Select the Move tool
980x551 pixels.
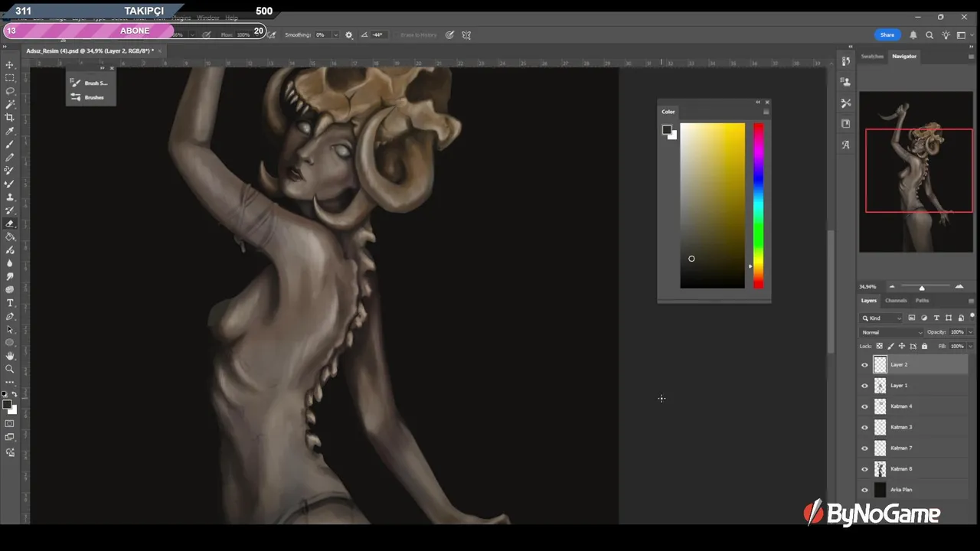10,65
